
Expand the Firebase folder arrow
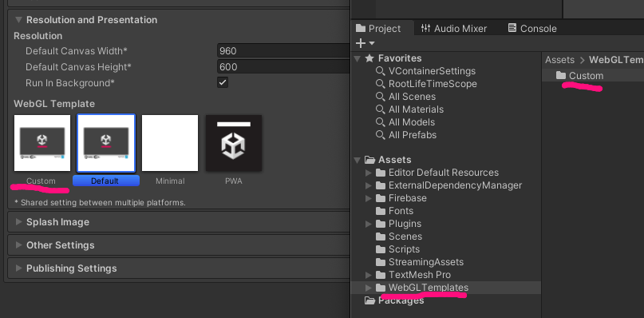click(369, 198)
